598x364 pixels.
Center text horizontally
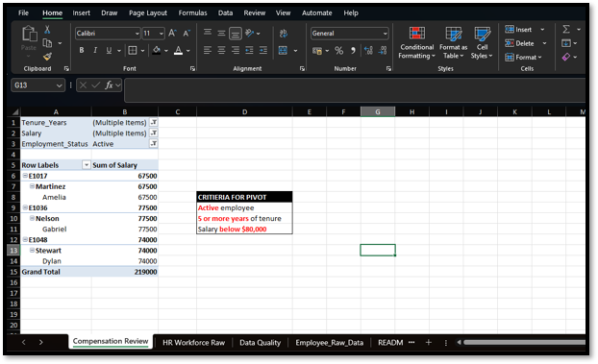[221, 50]
